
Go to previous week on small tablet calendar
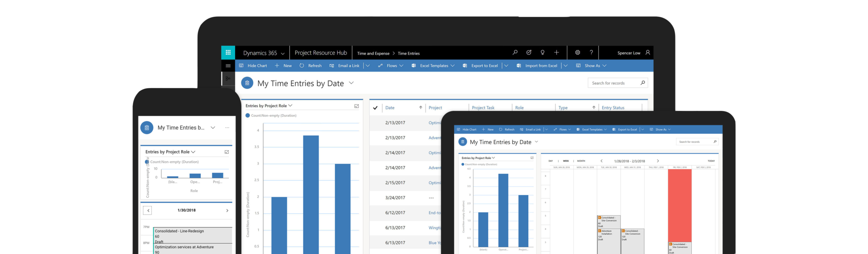tap(601, 161)
